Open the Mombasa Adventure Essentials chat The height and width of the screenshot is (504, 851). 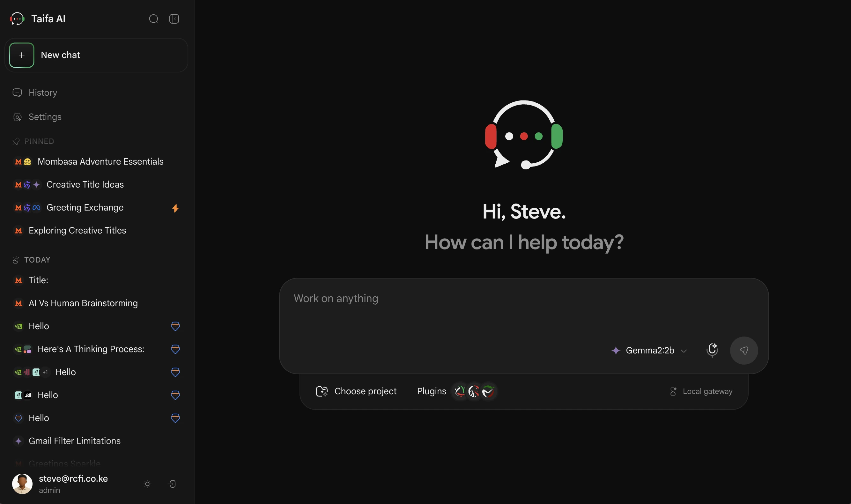(97, 161)
